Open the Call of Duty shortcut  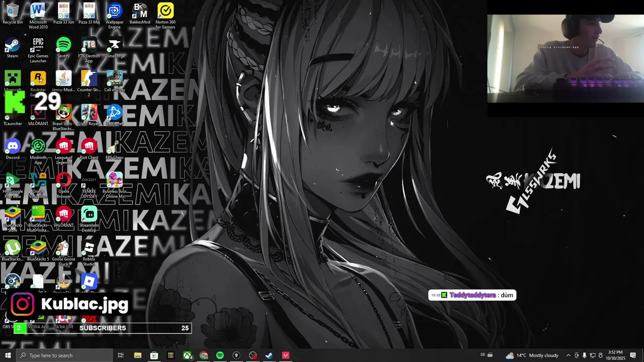click(114, 81)
